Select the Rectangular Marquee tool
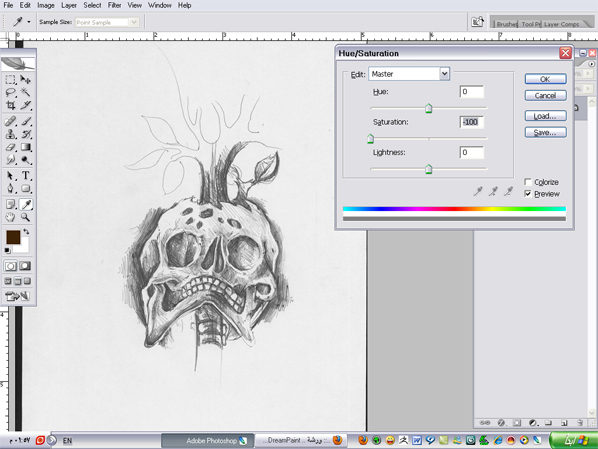 tap(10, 80)
